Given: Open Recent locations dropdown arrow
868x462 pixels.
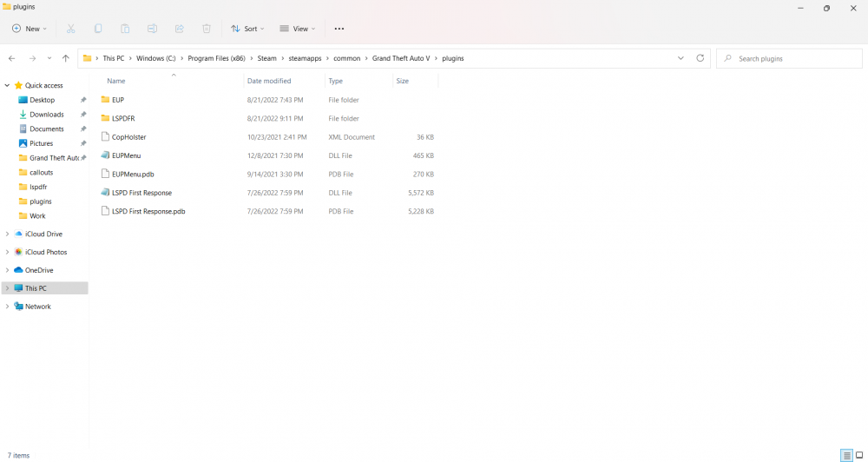Looking at the screenshot, I should pos(49,58).
